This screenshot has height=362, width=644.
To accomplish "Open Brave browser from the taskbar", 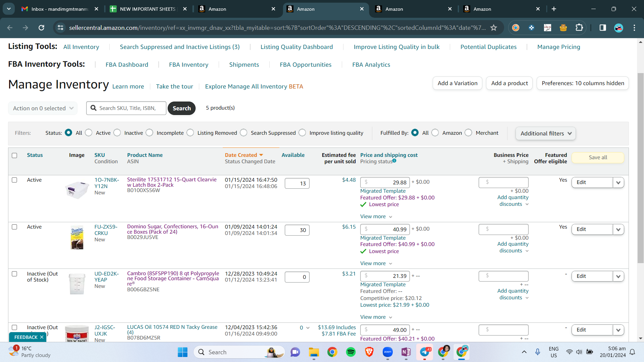I will (x=369, y=352).
